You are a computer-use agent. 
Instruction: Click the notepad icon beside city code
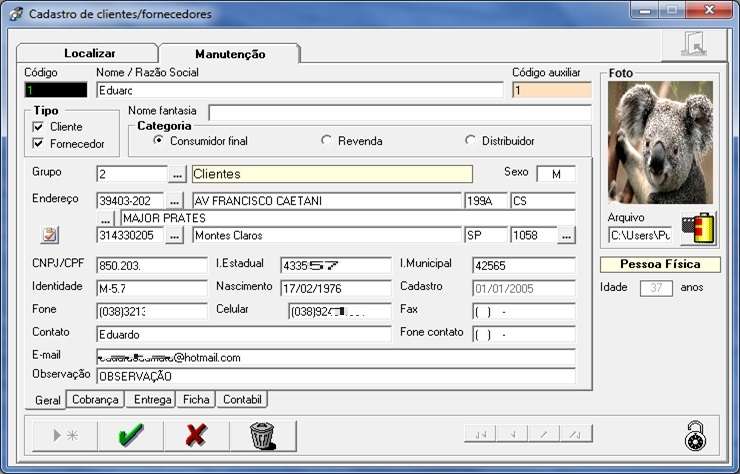tap(49, 235)
